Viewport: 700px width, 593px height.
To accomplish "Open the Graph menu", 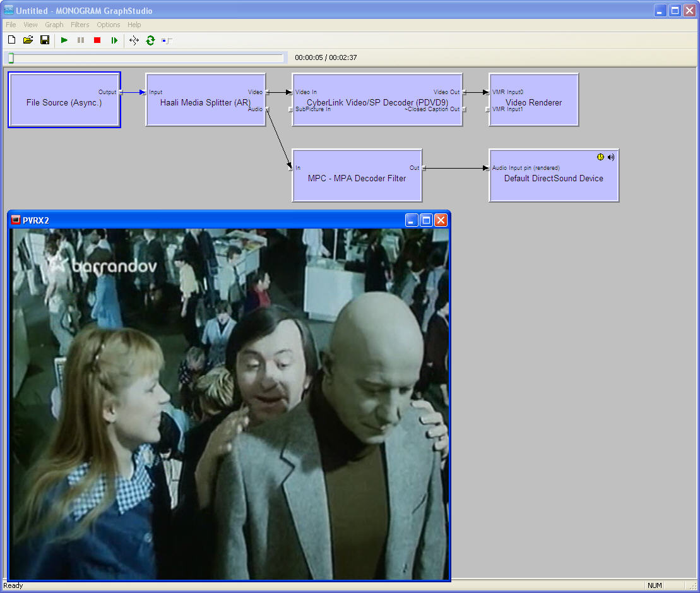I will (x=54, y=25).
